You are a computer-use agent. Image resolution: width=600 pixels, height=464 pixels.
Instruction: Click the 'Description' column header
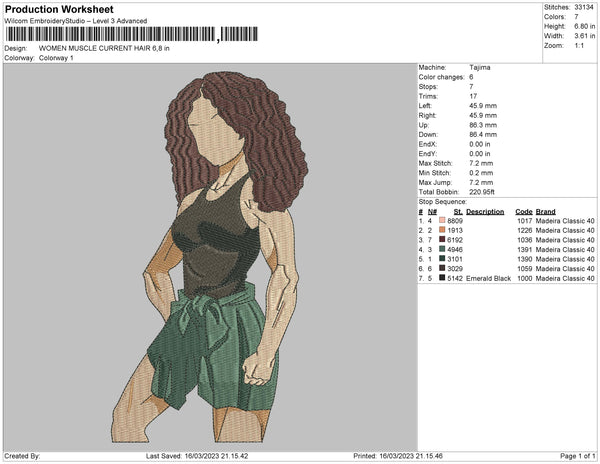pos(485,212)
